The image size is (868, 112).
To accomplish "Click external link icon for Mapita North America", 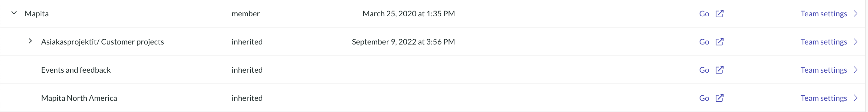I will pos(719,98).
